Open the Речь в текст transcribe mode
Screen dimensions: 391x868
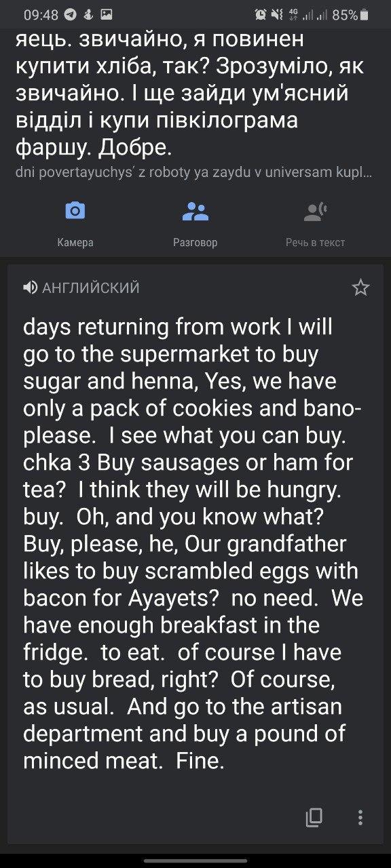pos(315,224)
